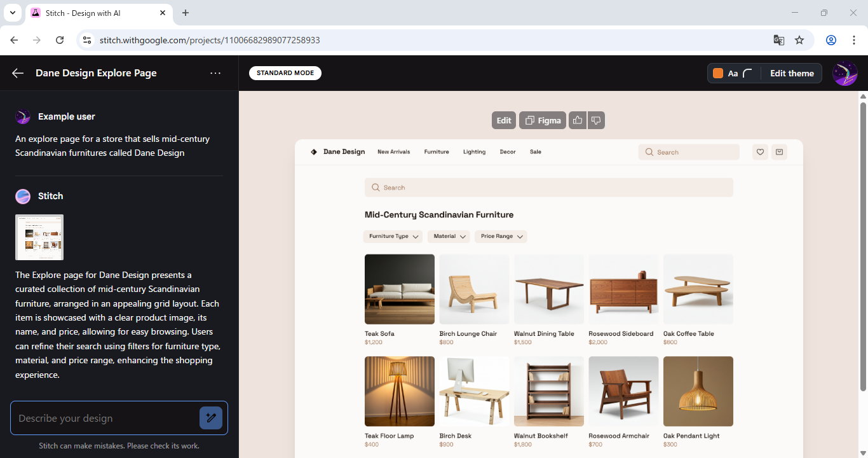Screen dimensions: 868x458
Task: Open the generated design thumbnail in chat
Action: [x=39, y=237]
